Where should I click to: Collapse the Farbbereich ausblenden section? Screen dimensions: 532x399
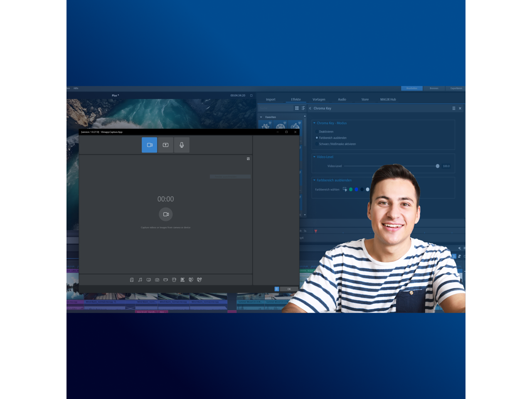314,180
